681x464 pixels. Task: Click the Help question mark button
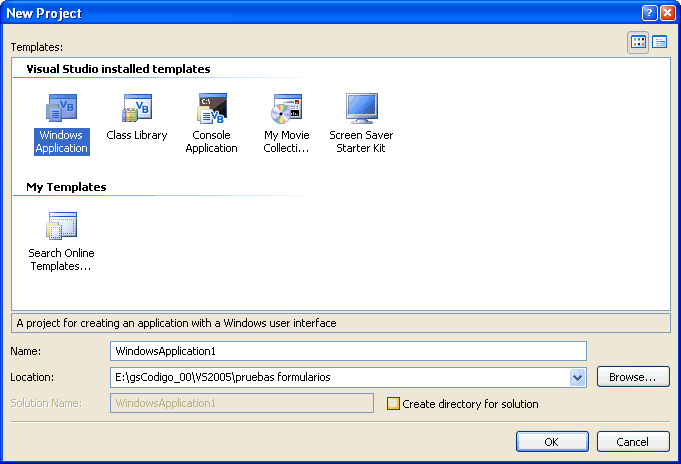click(649, 13)
